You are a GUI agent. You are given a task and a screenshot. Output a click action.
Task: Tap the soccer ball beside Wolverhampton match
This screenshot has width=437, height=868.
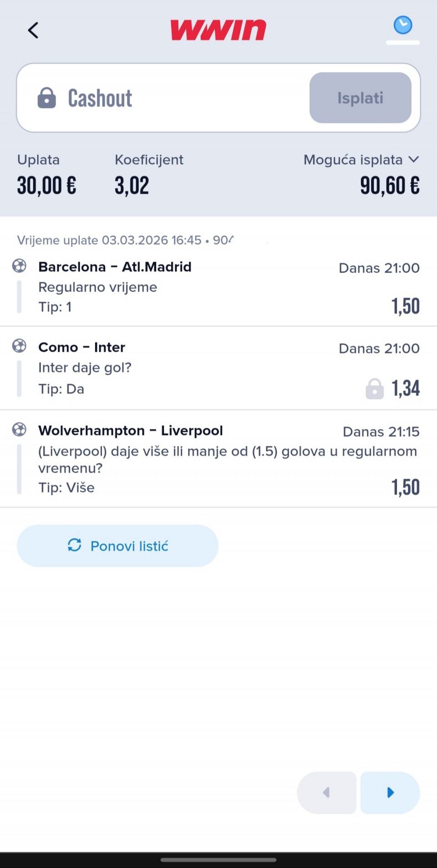click(19, 429)
